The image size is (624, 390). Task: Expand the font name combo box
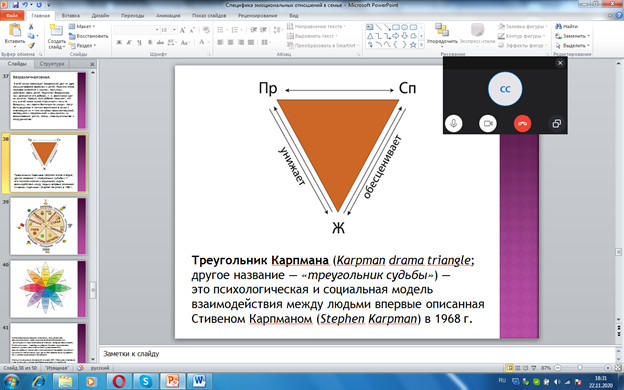157,30
